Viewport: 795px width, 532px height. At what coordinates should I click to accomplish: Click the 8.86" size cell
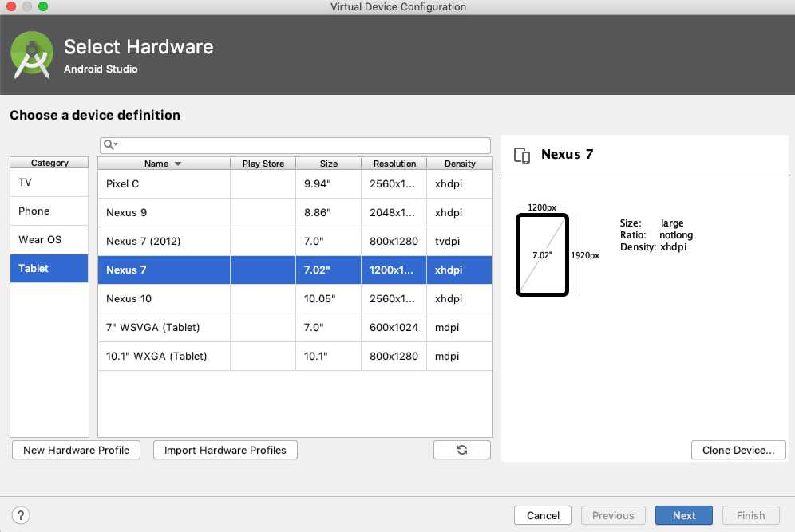[x=329, y=213]
